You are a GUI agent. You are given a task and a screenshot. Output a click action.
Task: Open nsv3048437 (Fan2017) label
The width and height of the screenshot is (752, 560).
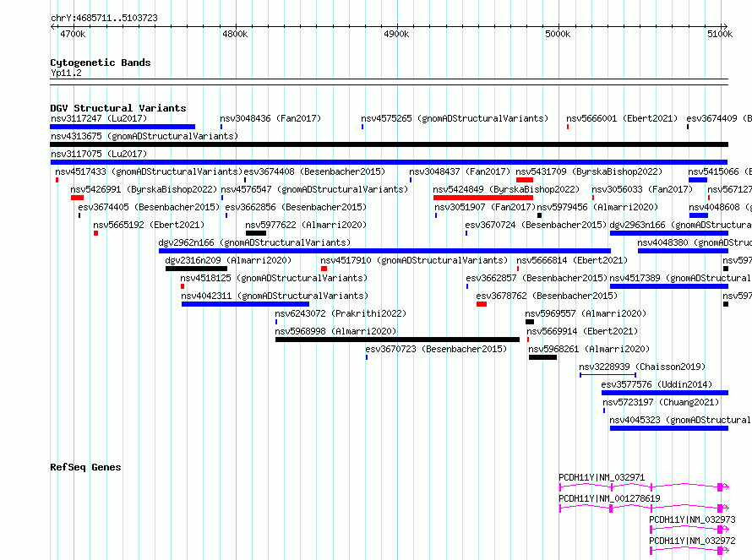pyautogui.click(x=460, y=171)
